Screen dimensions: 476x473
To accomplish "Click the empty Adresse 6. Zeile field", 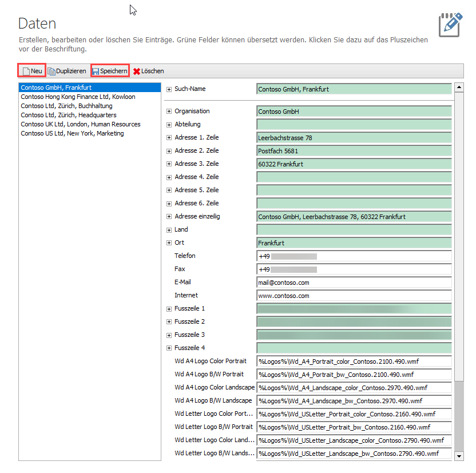I will coord(354,204).
